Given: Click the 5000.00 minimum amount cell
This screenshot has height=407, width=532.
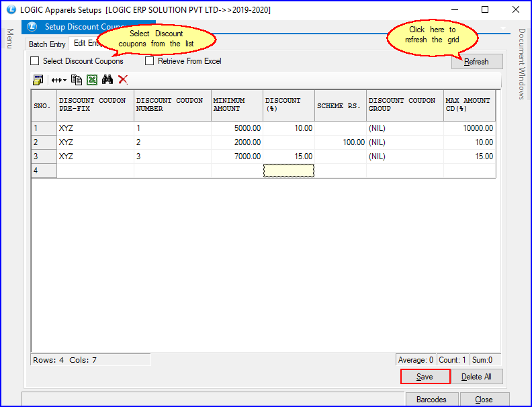Looking at the screenshot, I should coord(237,128).
